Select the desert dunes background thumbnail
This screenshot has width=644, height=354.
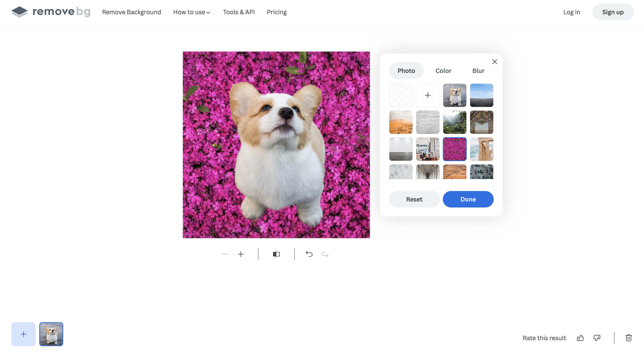click(x=401, y=122)
